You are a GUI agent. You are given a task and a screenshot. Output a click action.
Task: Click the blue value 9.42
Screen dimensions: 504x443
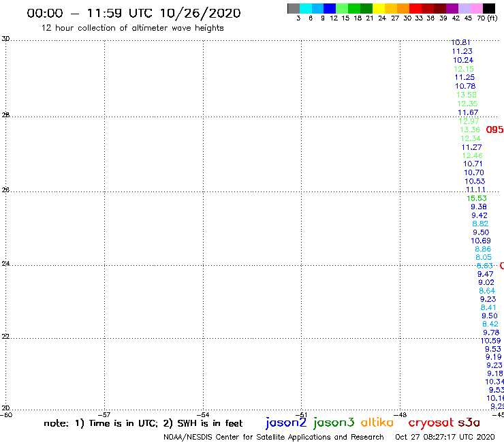[x=479, y=215]
